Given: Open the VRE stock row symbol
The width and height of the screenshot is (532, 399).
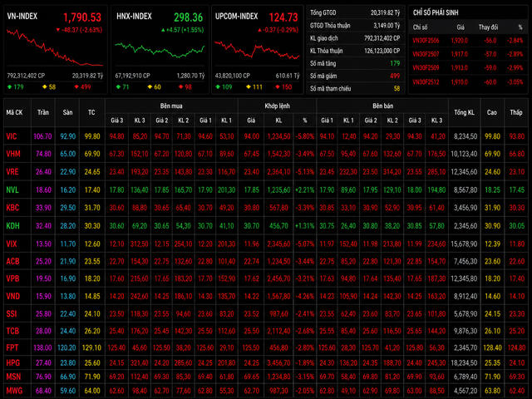Looking at the screenshot, I should pos(12,172).
